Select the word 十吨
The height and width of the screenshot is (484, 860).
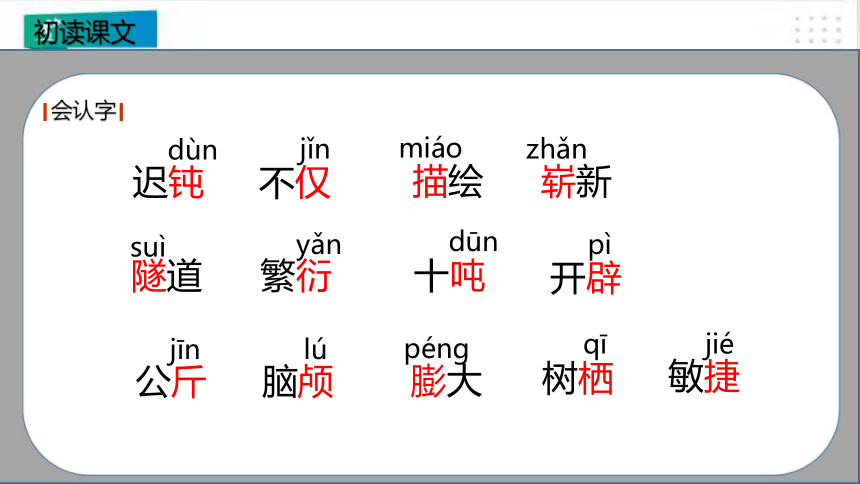(x=450, y=276)
